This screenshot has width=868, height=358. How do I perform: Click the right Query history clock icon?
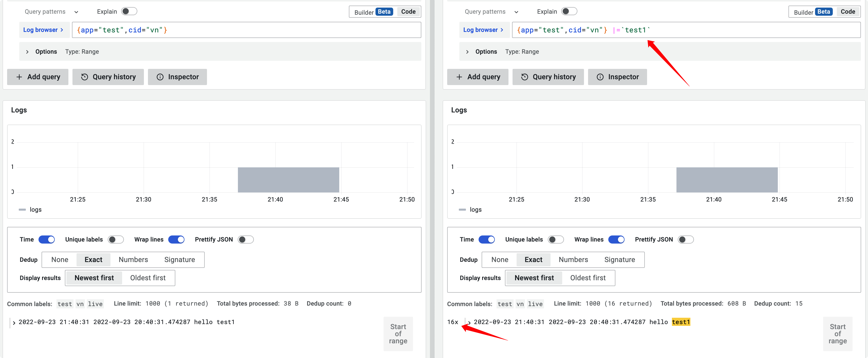[x=525, y=77]
